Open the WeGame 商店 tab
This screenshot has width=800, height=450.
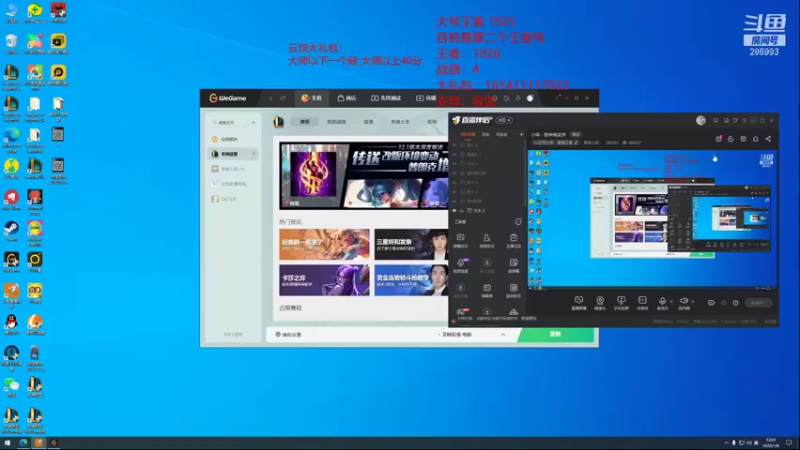click(347, 98)
